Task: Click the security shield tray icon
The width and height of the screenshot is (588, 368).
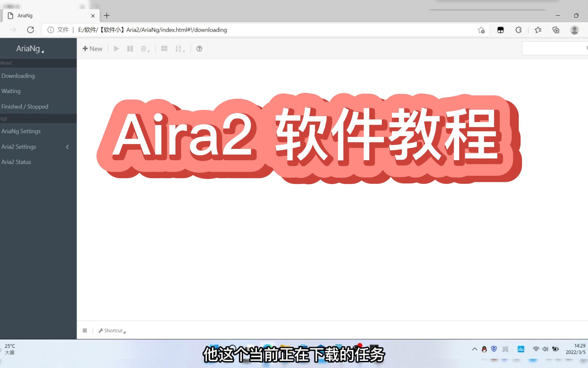Action: pos(494,349)
